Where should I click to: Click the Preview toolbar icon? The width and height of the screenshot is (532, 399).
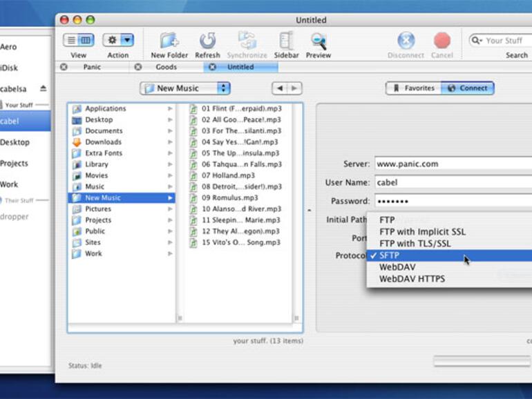coord(318,41)
